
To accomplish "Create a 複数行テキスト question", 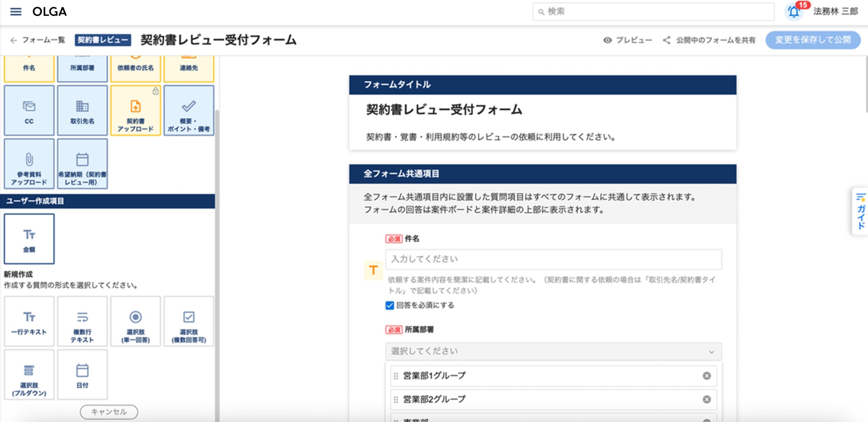I will (82, 322).
